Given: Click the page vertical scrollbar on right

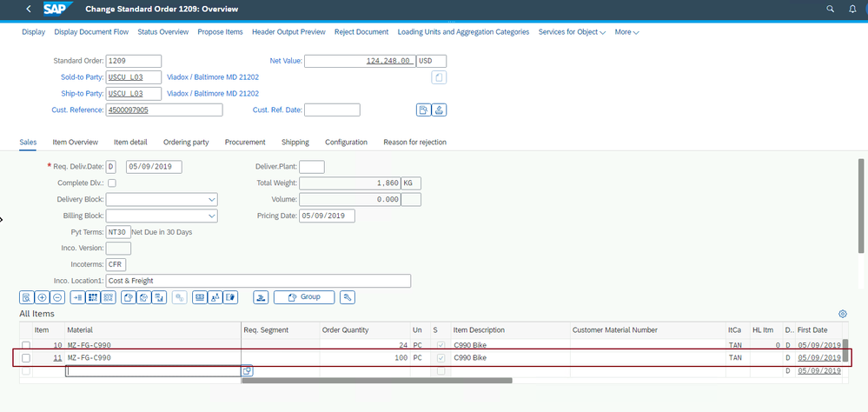Looking at the screenshot, I should click(861, 205).
